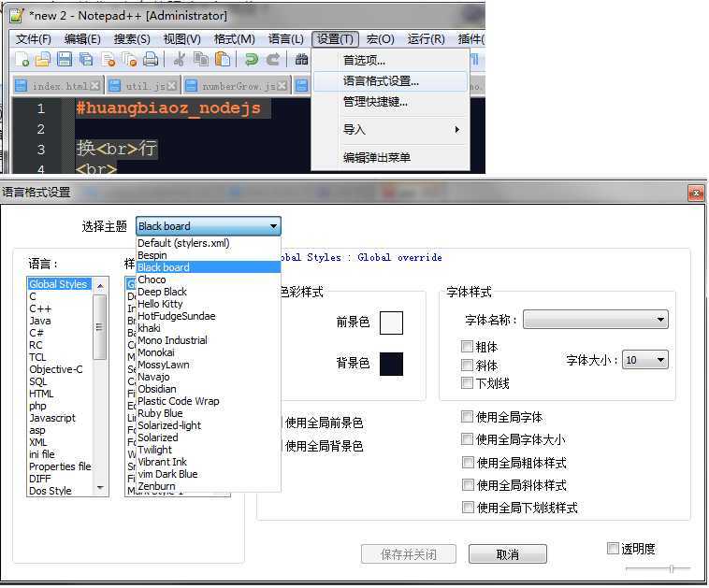Image resolution: width=709 pixels, height=588 pixels.
Task: Open the 文件(F) menu
Action: pos(34,39)
